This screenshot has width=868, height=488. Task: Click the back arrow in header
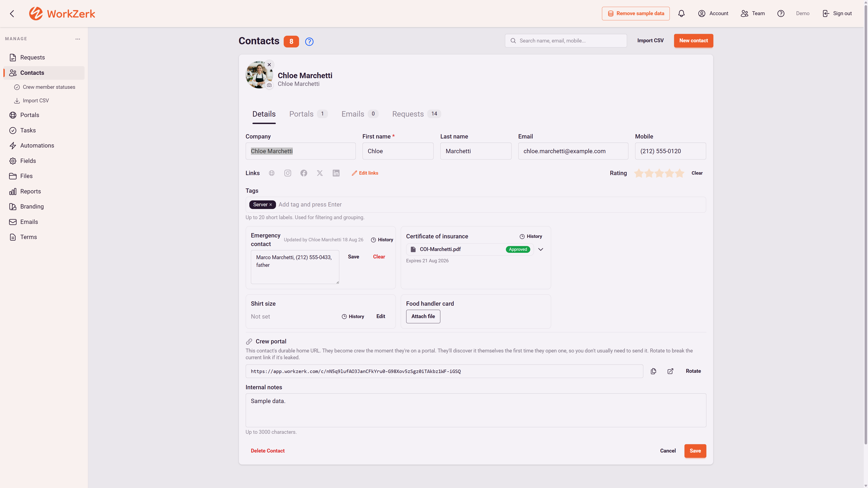(x=12, y=14)
